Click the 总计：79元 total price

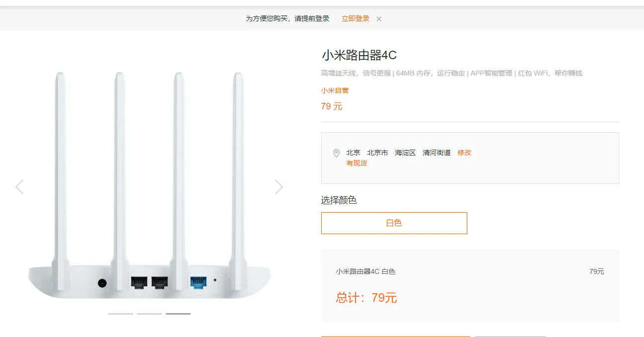[x=366, y=298]
